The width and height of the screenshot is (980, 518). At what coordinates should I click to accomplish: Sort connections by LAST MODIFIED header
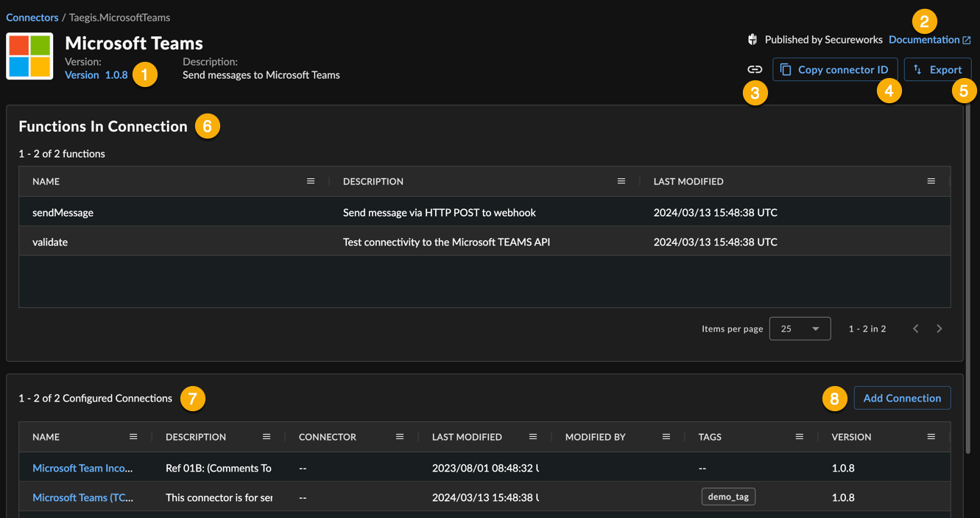(467, 437)
